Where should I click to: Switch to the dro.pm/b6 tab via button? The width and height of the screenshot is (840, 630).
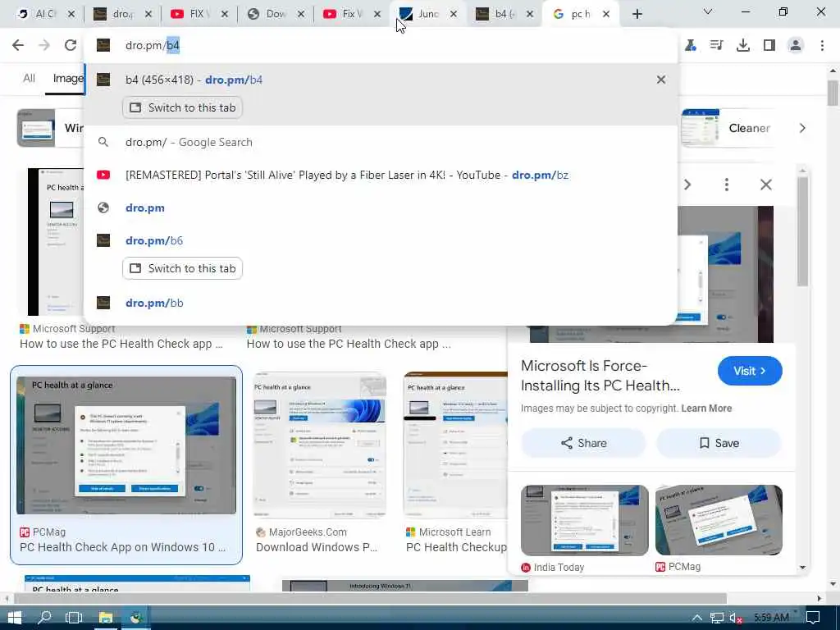pyautogui.click(x=182, y=268)
